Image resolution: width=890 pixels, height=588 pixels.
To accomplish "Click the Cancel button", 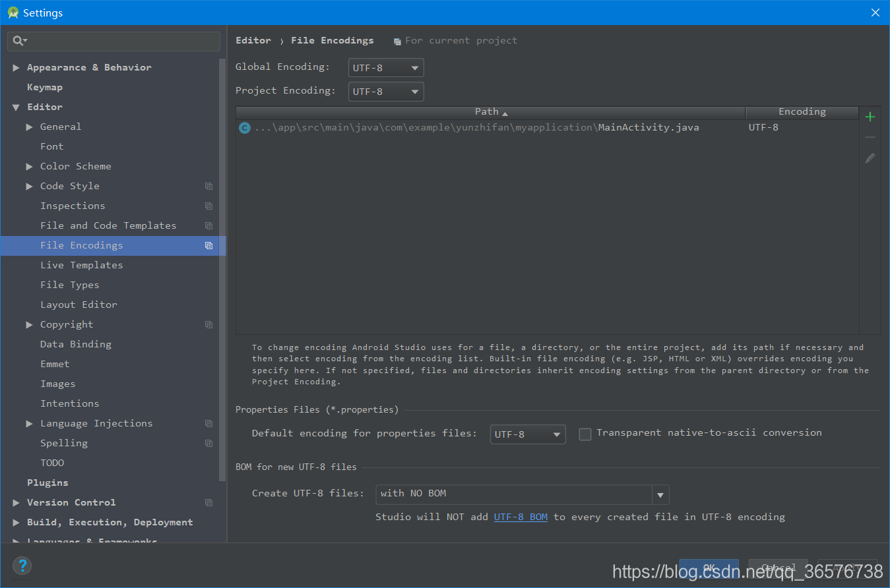I will click(779, 568).
